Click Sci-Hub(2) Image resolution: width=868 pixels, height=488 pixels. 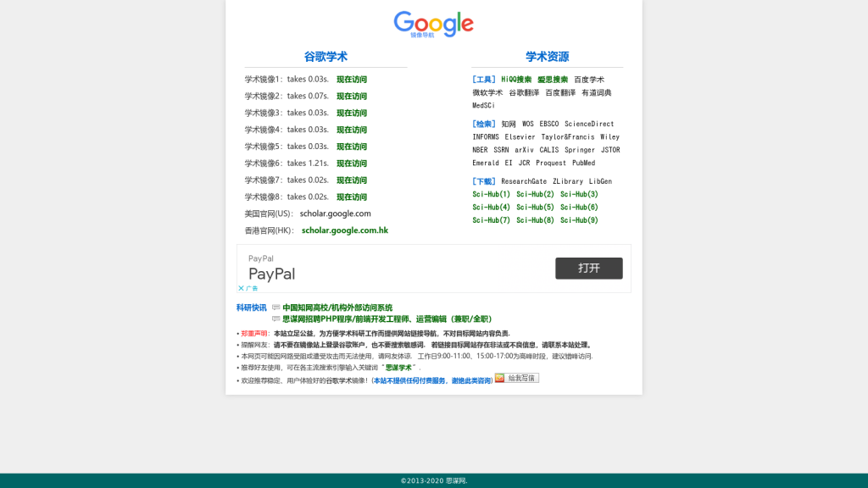[535, 194]
